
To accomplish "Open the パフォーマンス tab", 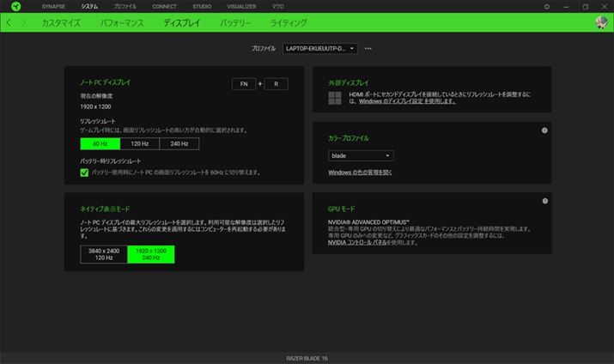I will point(121,22).
